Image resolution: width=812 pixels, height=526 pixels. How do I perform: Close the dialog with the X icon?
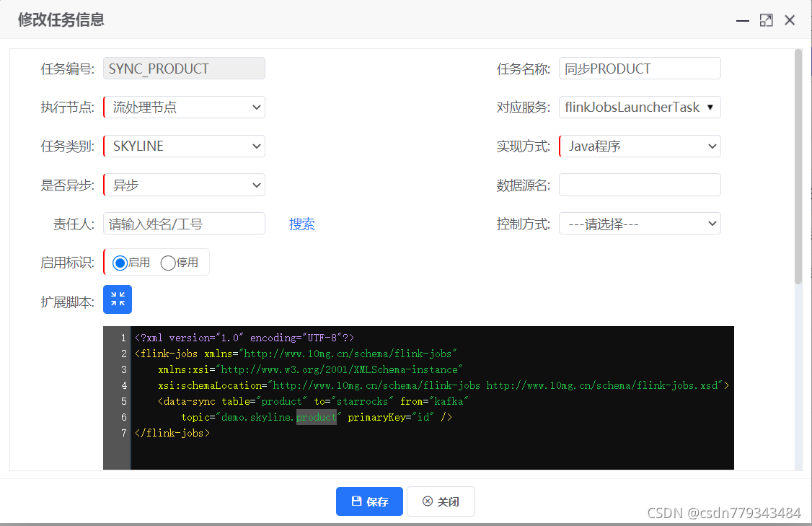click(790, 20)
